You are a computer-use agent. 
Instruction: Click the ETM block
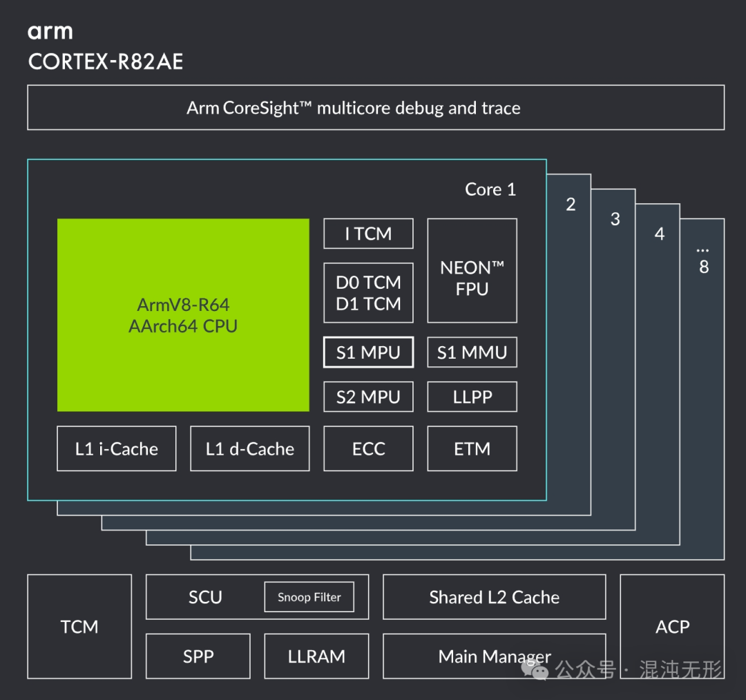point(472,448)
